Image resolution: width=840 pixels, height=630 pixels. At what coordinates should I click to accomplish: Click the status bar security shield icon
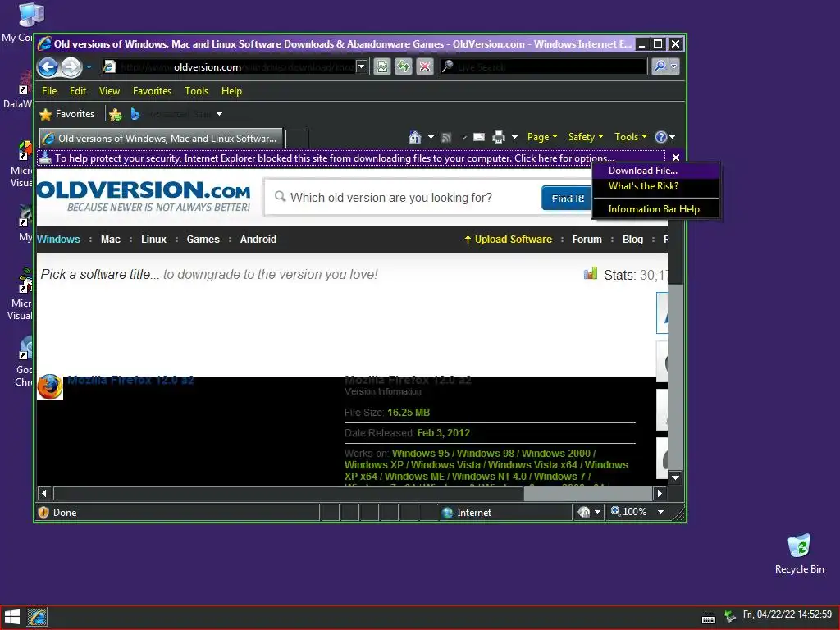tap(44, 513)
